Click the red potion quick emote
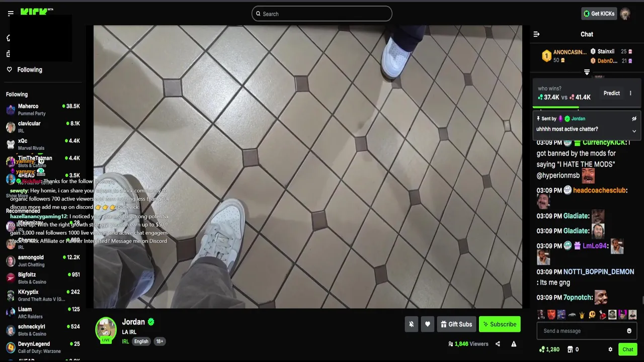The height and width of the screenshot is (362, 644). click(x=603, y=315)
